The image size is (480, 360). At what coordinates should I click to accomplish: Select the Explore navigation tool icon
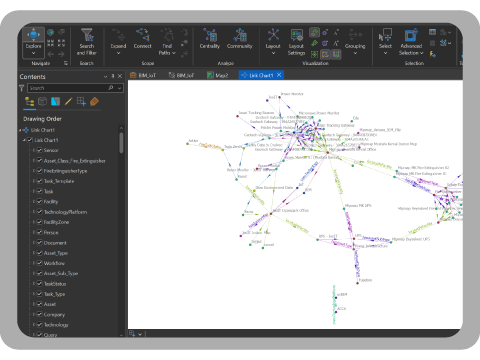[34, 34]
